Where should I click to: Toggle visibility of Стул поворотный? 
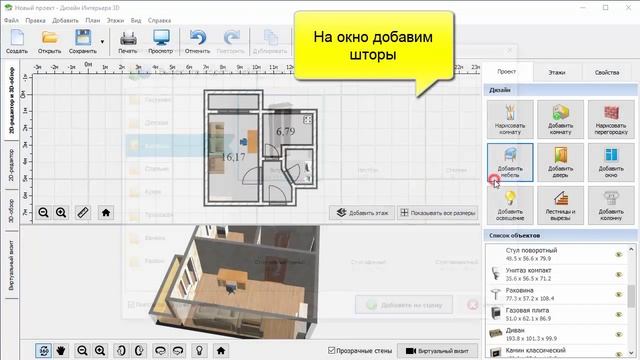tap(619, 254)
